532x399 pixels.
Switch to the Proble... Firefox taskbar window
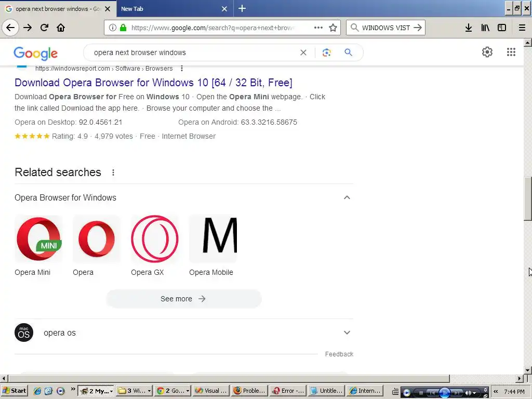pyautogui.click(x=249, y=391)
